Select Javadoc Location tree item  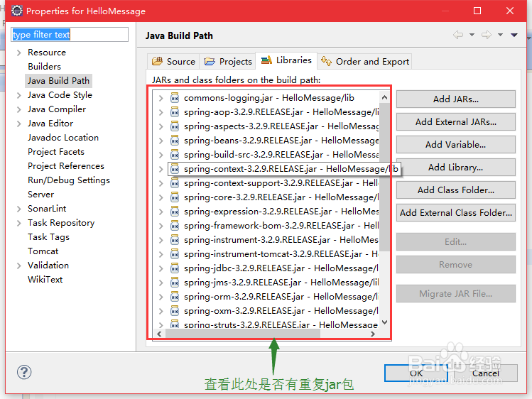[63, 138]
